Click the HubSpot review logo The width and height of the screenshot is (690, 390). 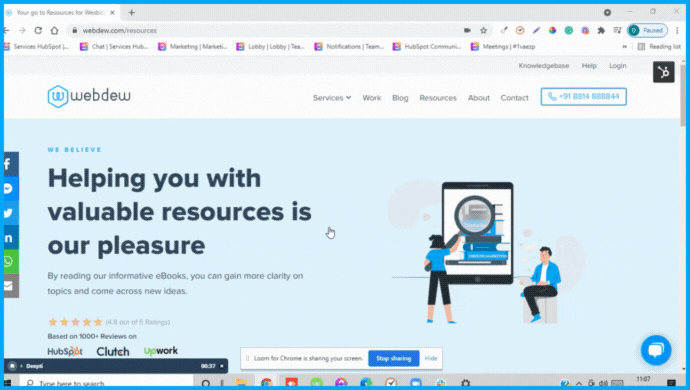tap(65, 351)
